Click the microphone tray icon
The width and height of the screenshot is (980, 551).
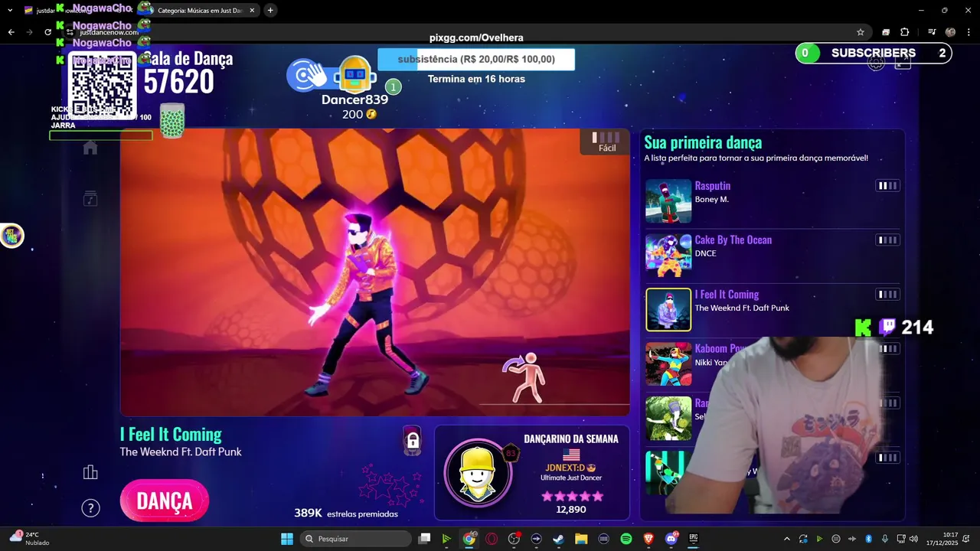[x=885, y=539]
